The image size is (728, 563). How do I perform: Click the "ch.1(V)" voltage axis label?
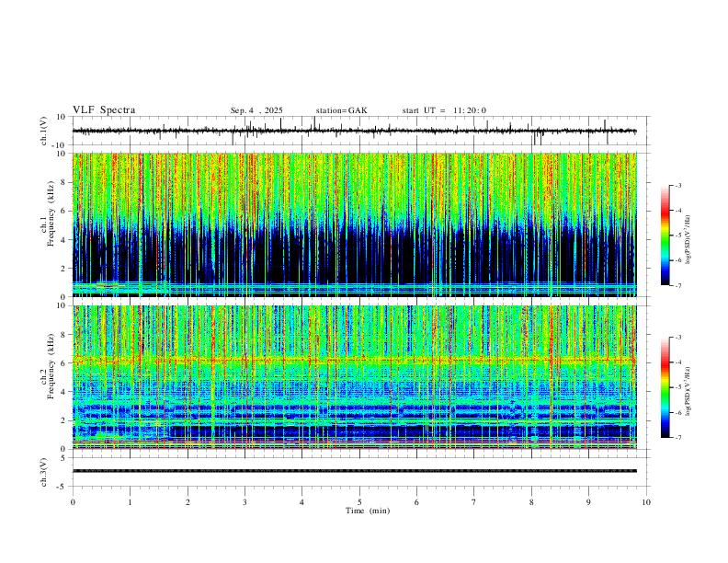44,131
